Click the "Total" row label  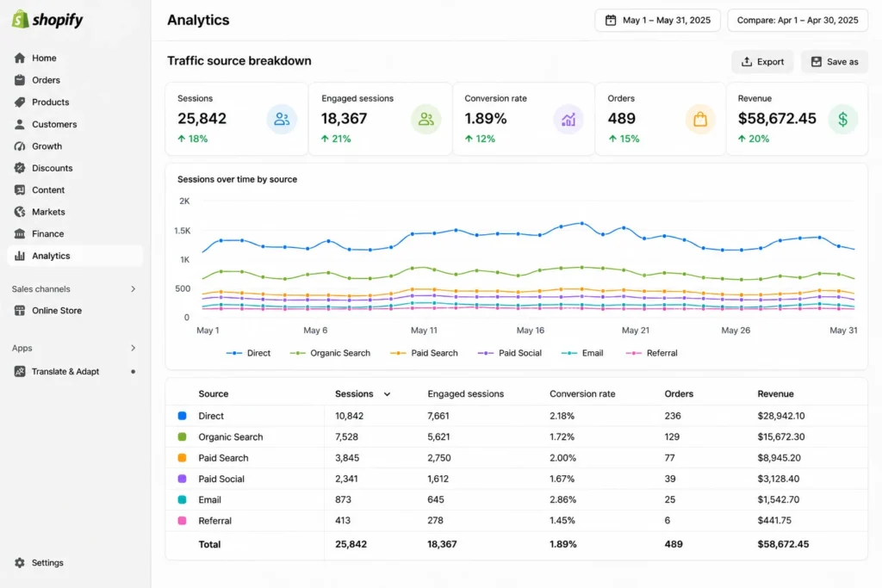[209, 544]
